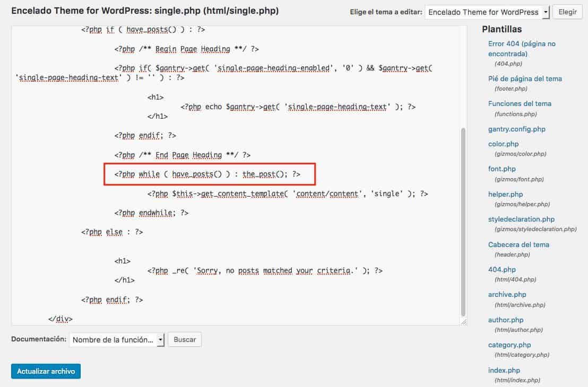Open the Nombre de la función dropdown
The height and width of the screenshot is (387, 588).
pos(117,340)
